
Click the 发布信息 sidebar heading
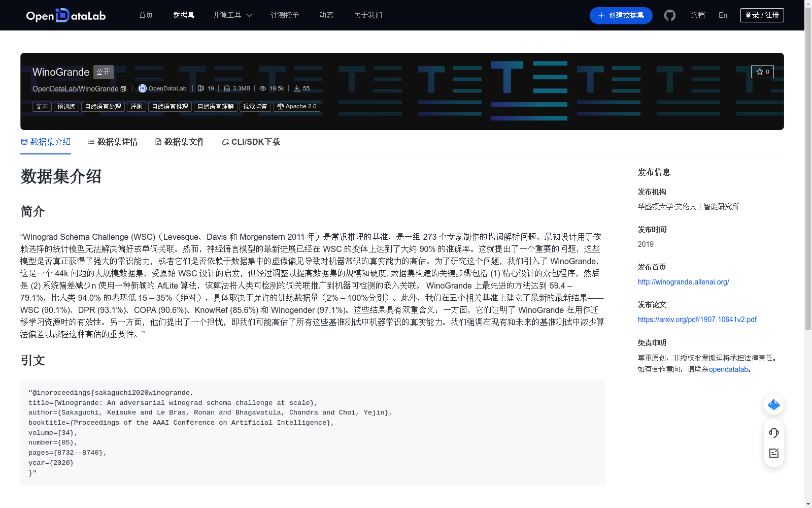point(654,172)
